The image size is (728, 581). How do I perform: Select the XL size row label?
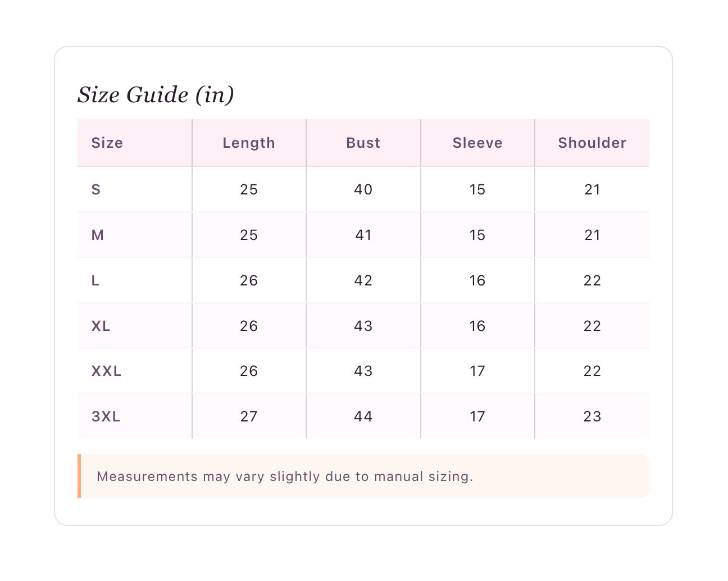[101, 326]
